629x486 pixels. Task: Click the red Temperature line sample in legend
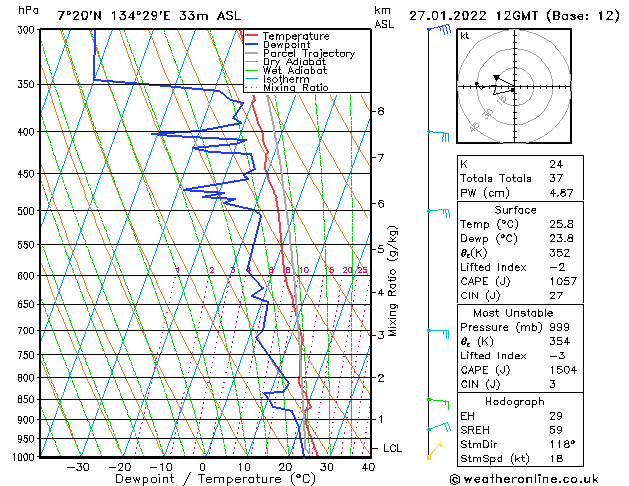click(x=252, y=36)
